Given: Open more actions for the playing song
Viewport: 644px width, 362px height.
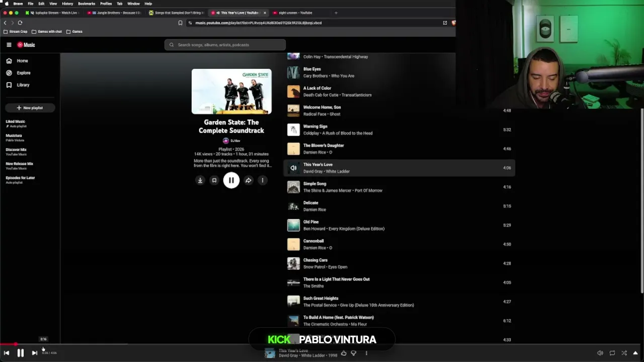Looking at the screenshot, I should [366, 353].
